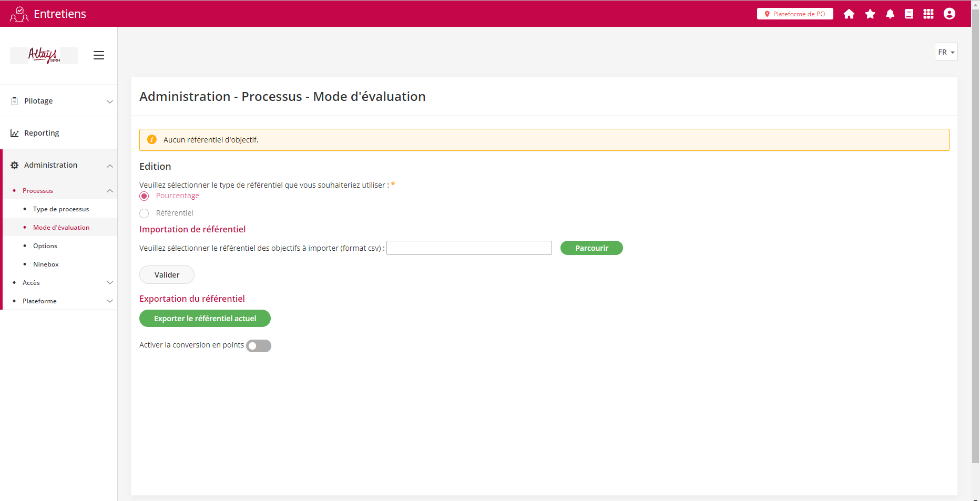Select the Référentiel radio option
This screenshot has width=980, height=501.
click(x=144, y=213)
